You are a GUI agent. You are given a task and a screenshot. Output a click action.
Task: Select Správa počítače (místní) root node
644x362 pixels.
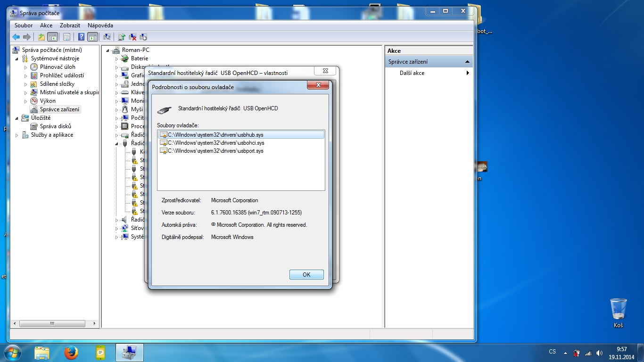pos(52,50)
